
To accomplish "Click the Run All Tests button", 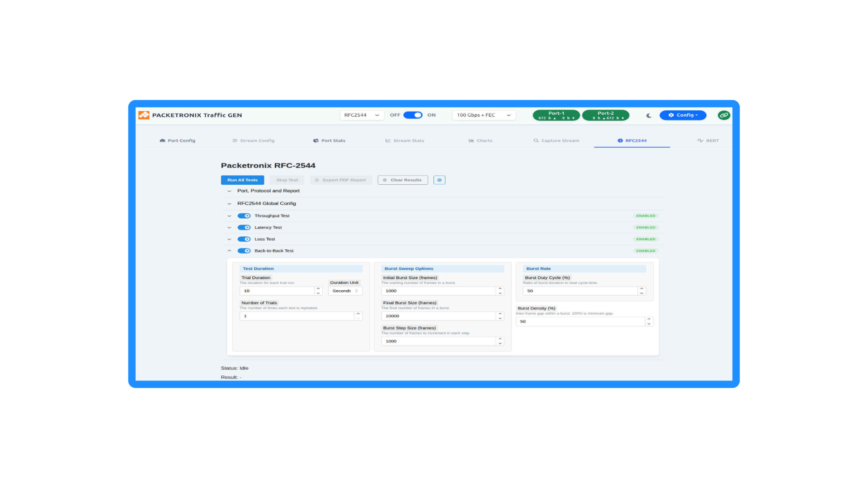I will [242, 180].
